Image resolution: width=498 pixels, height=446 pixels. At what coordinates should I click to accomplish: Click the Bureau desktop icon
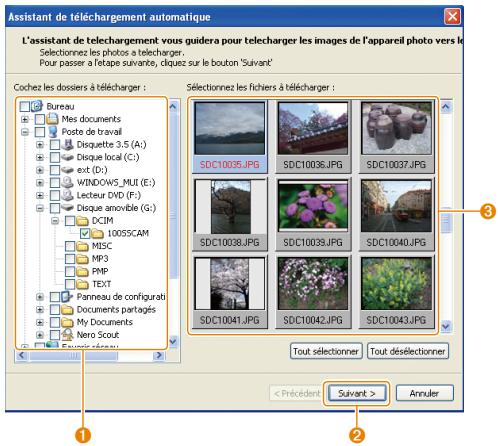pos(37,106)
